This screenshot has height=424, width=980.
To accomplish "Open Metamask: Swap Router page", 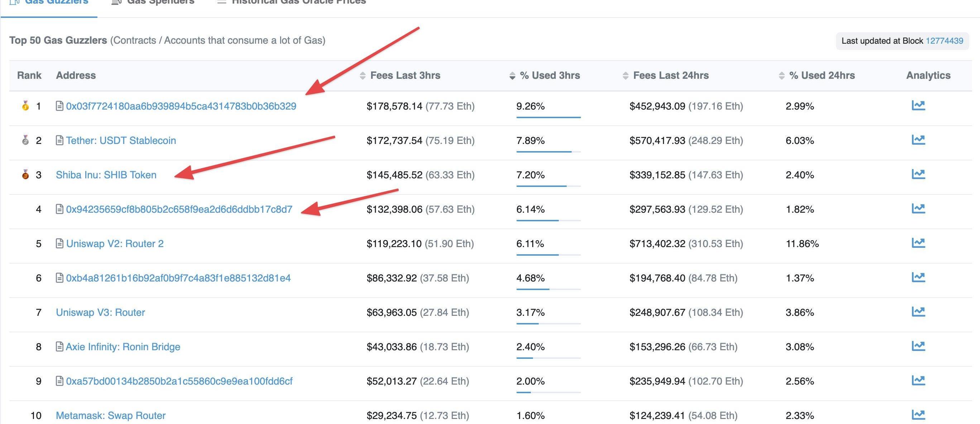I will pyautogui.click(x=111, y=415).
